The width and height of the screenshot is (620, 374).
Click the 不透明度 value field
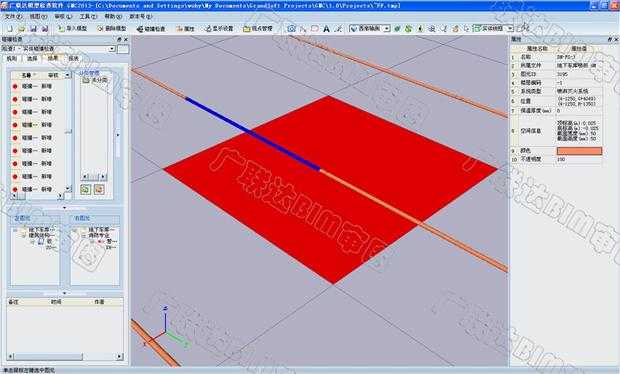(x=579, y=159)
